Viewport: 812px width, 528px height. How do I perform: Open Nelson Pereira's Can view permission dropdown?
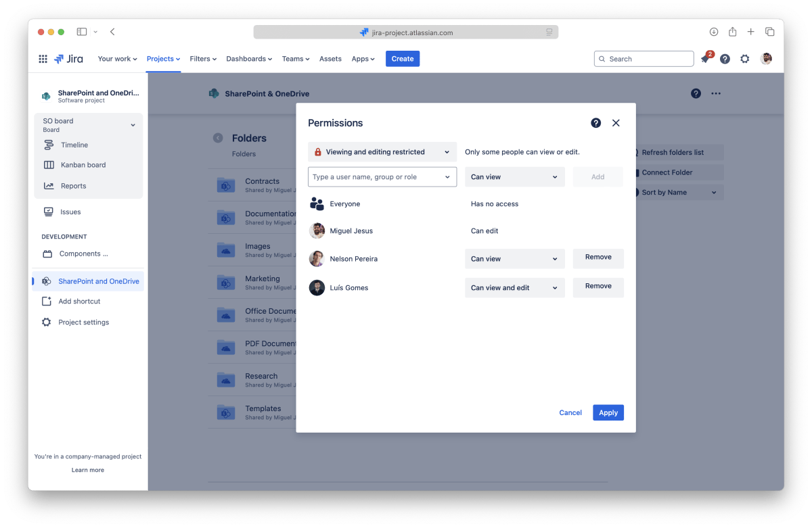point(514,259)
